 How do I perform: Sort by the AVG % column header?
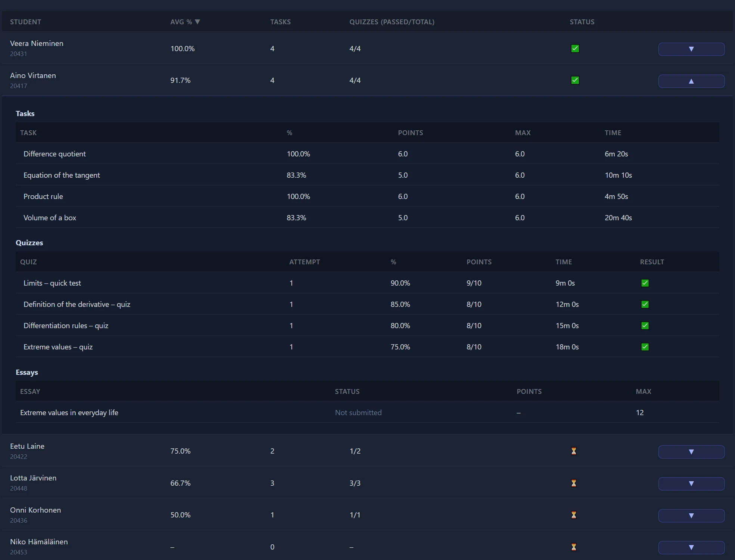(185, 22)
